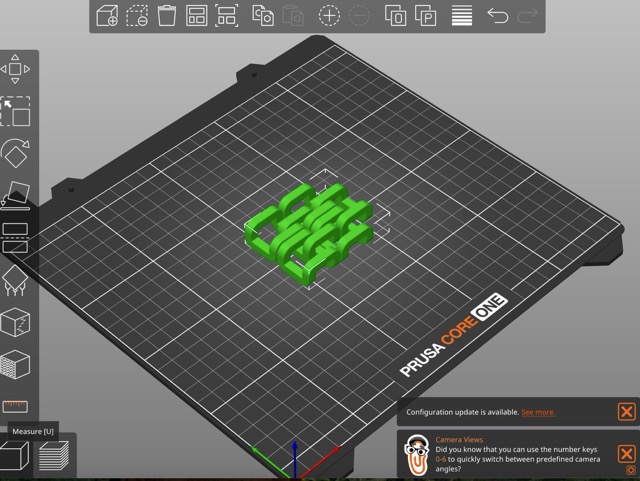Open the 'See more.' configuration update link
This screenshot has height=481, width=640.
pos(537,412)
